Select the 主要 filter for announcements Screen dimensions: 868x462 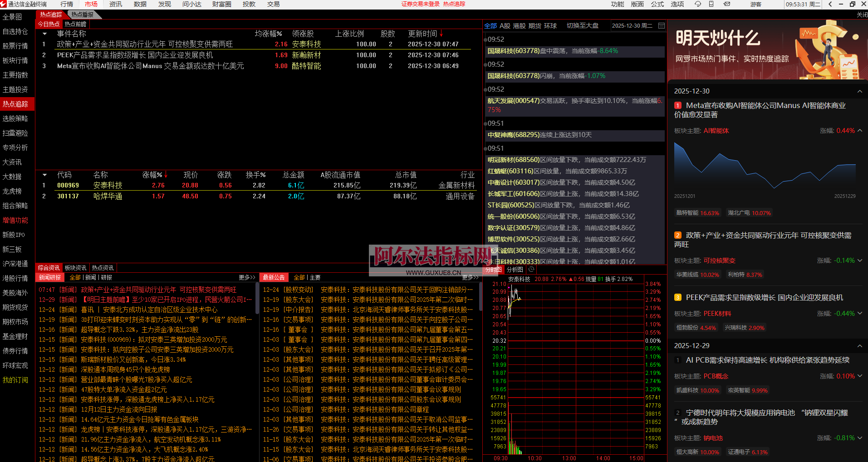point(315,277)
